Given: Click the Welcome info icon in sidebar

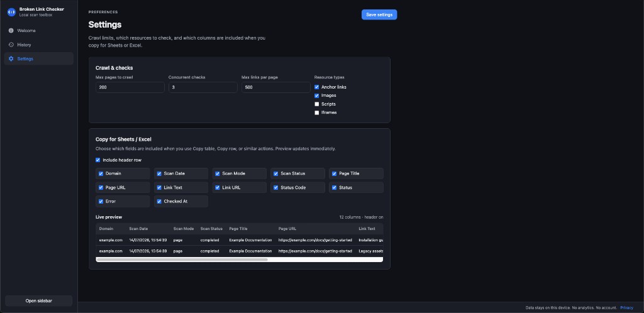Looking at the screenshot, I should [x=11, y=31].
